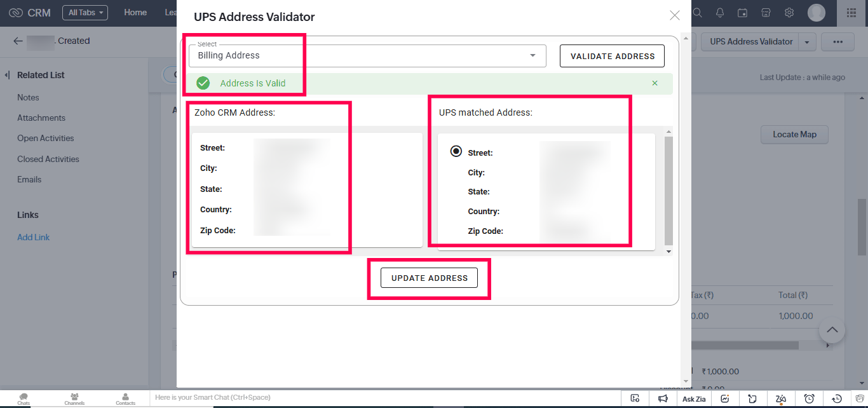Open the address type Select dropdown
This screenshot has height=408, width=868.
[x=367, y=55]
